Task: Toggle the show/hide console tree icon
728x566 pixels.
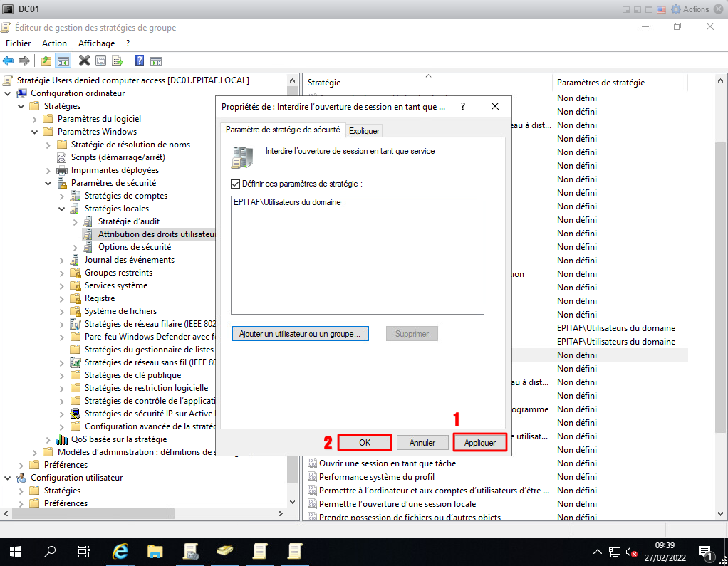Action: pyautogui.click(x=63, y=61)
